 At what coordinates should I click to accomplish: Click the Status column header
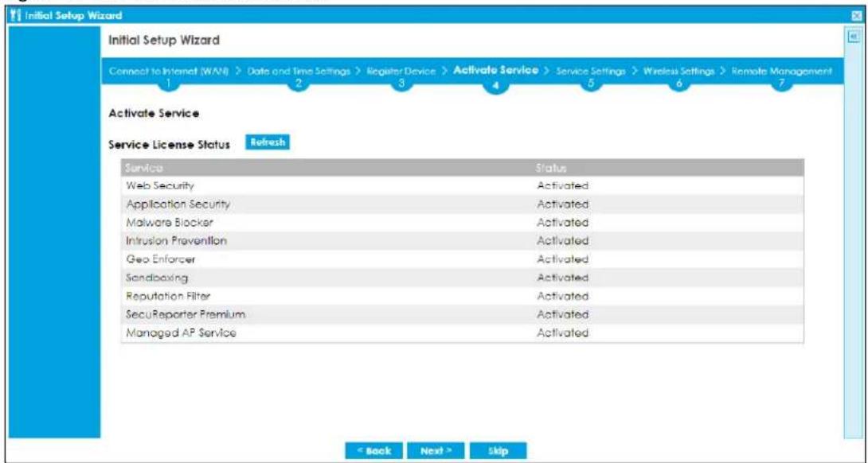click(667, 168)
